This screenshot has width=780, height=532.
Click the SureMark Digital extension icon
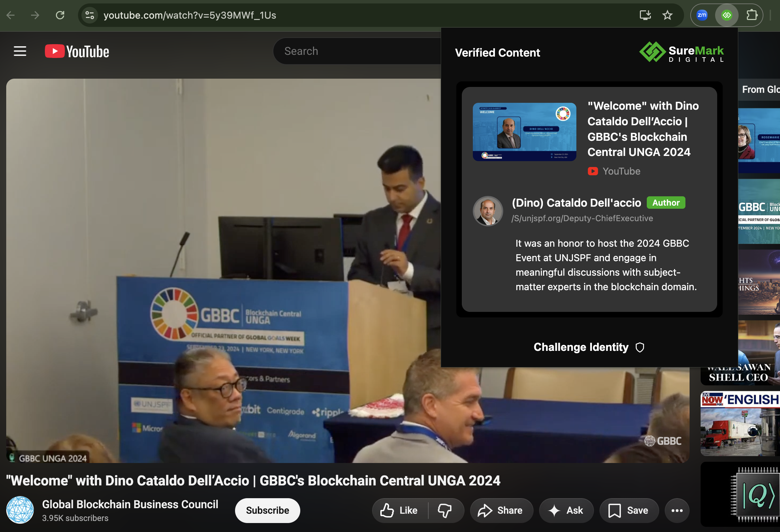[727, 15]
